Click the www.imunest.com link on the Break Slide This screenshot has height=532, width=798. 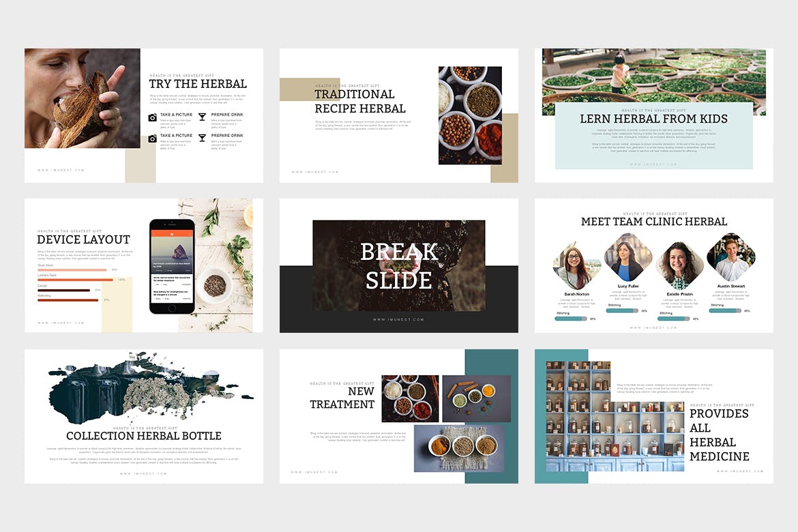[398, 319]
